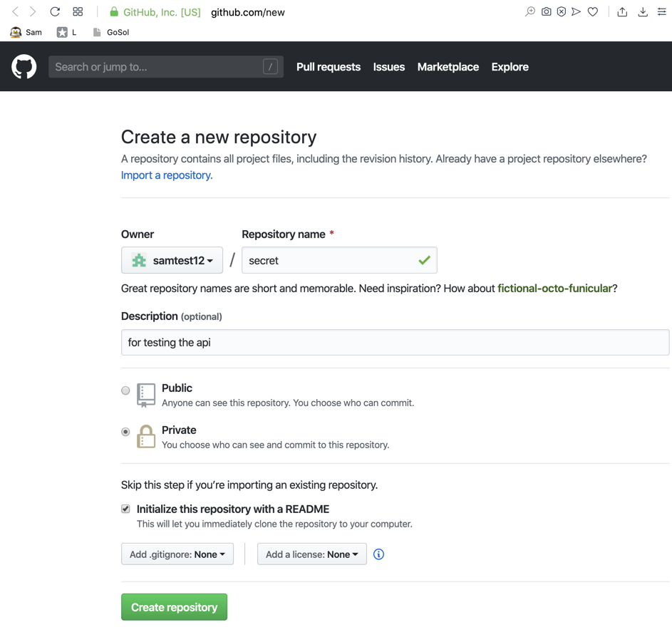Click the Description text field
This screenshot has width=672, height=637.
pos(395,343)
